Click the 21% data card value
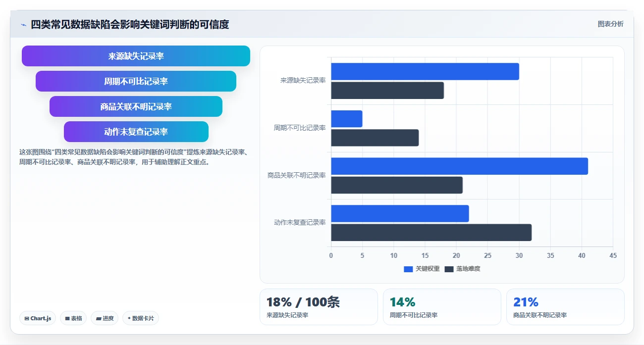The width and height of the screenshot is (644, 345). [526, 302]
